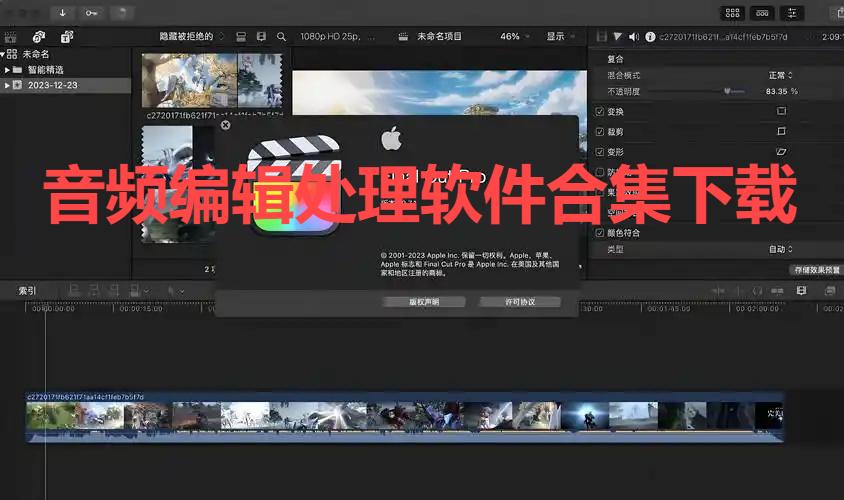Open the color inspector triangle icon
844x500 pixels.
(x=617, y=37)
